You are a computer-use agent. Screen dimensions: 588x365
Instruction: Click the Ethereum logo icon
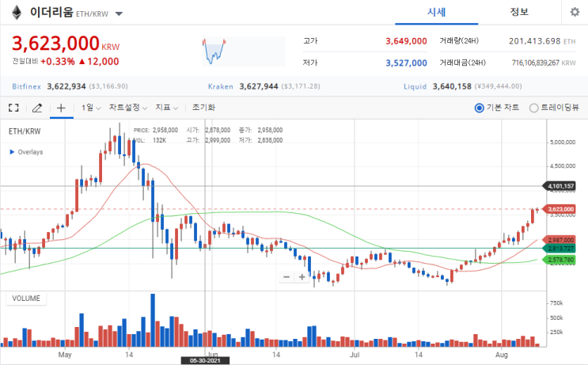pyautogui.click(x=17, y=13)
